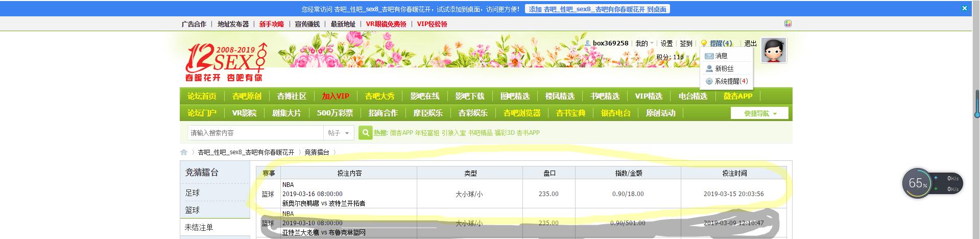Open the 银杏电台 navigation item
This screenshot has height=239, width=980.
coord(615,113)
